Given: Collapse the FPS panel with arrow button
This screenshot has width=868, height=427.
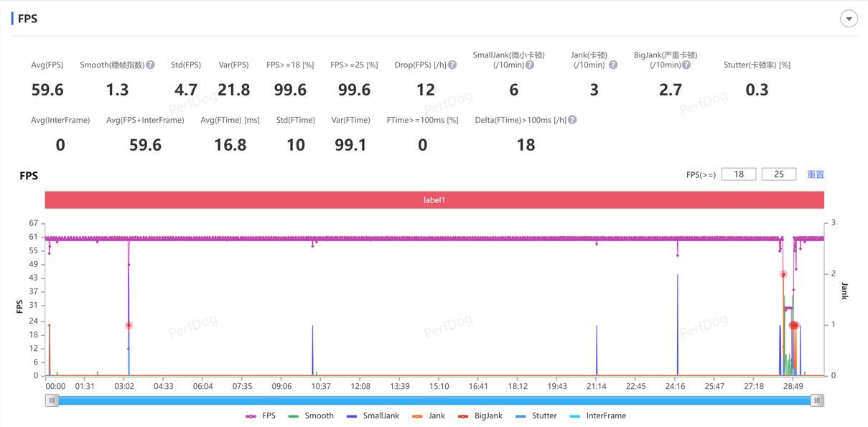Looking at the screenshot, I should (x=849, y=19).
